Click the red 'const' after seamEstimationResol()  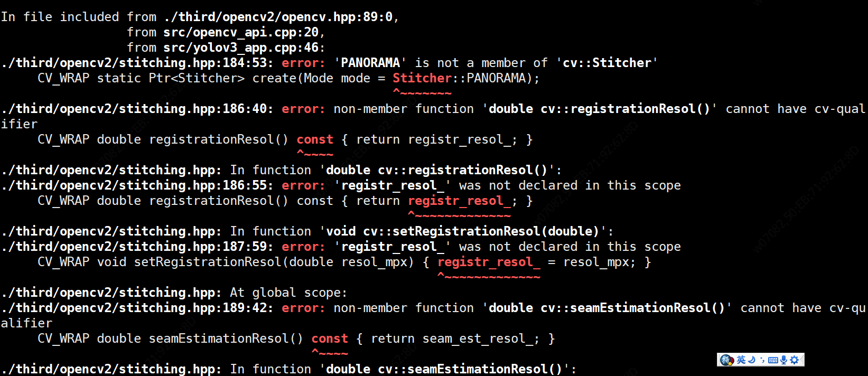(x=330, y=339)
